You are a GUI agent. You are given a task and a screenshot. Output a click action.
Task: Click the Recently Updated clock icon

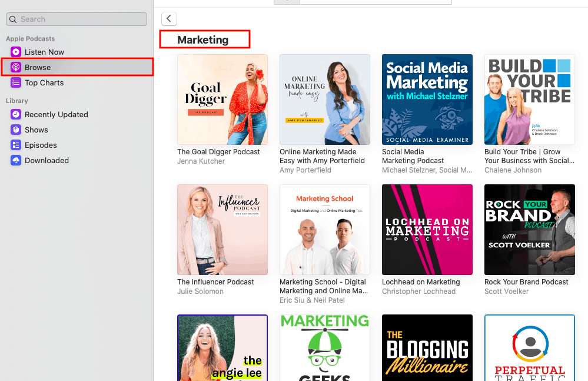[16, 114]
